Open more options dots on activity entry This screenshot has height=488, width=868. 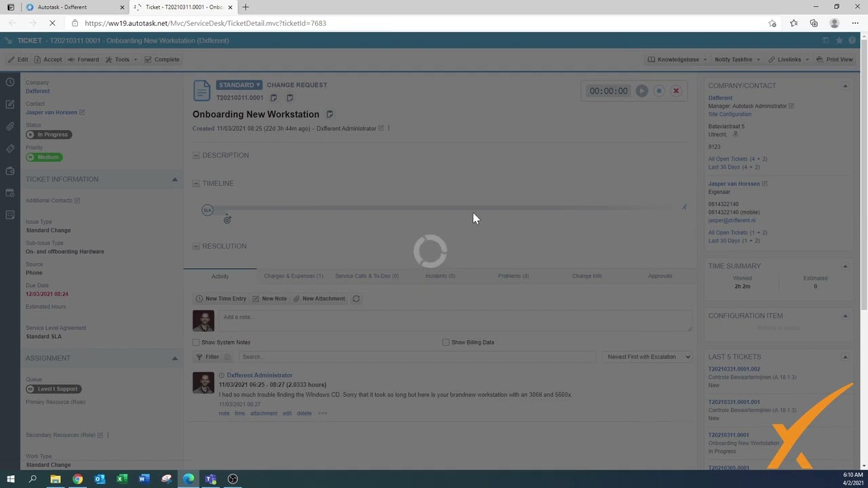click(x=322, y=413)
